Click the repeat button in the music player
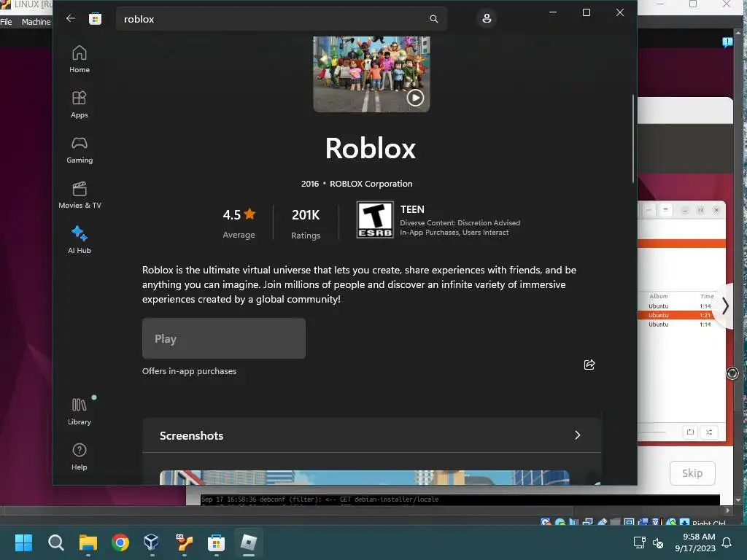This screenshot has height=560, width=747. click(x=690, y=432)
